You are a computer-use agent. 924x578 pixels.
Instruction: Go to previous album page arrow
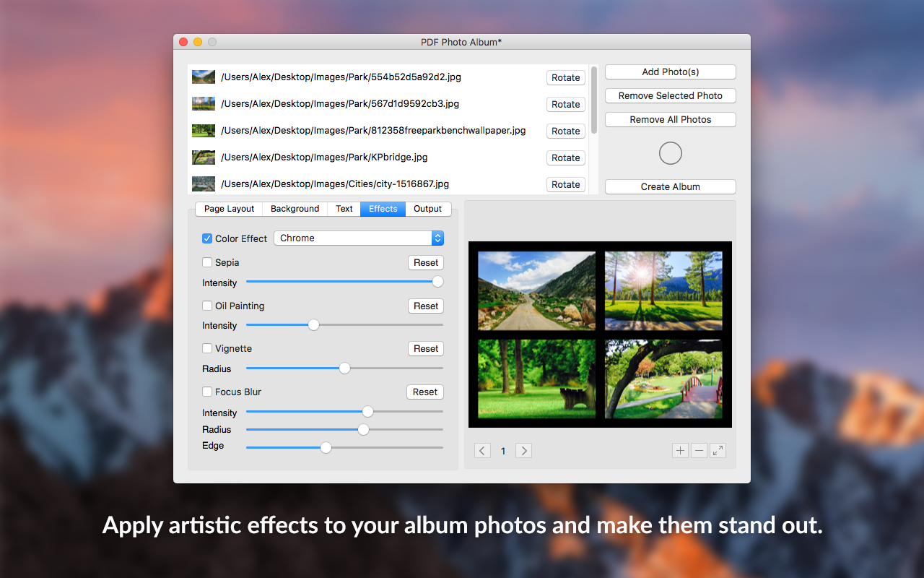click(482, 451)
